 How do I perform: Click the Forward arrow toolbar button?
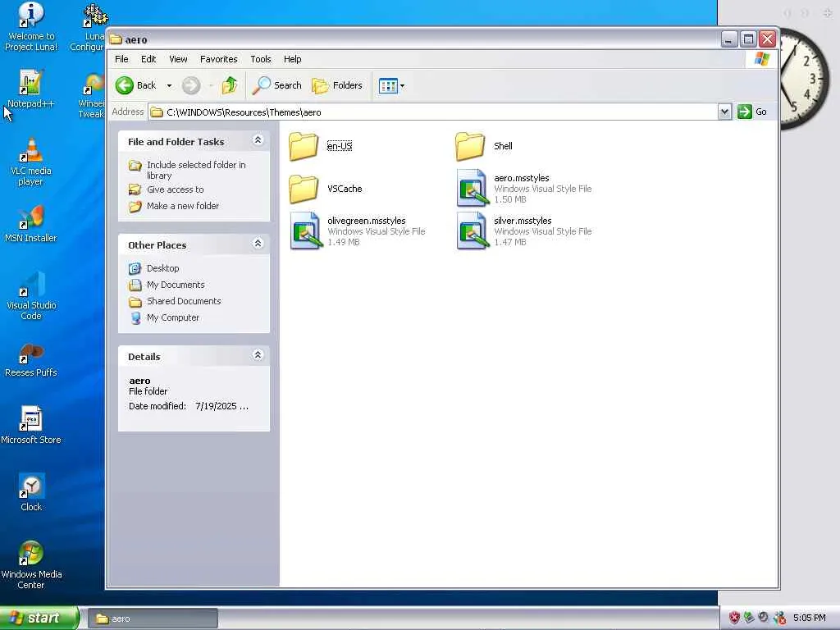coord(191,85)
